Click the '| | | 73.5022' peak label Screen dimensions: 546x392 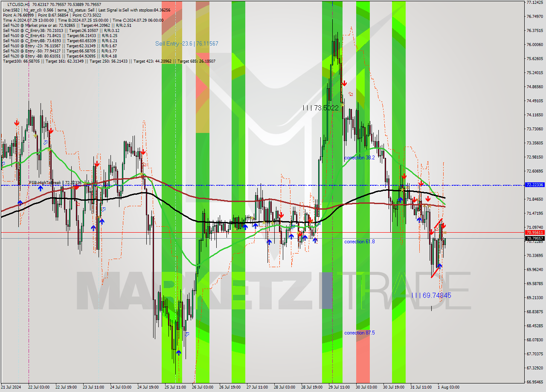(320, 108)
